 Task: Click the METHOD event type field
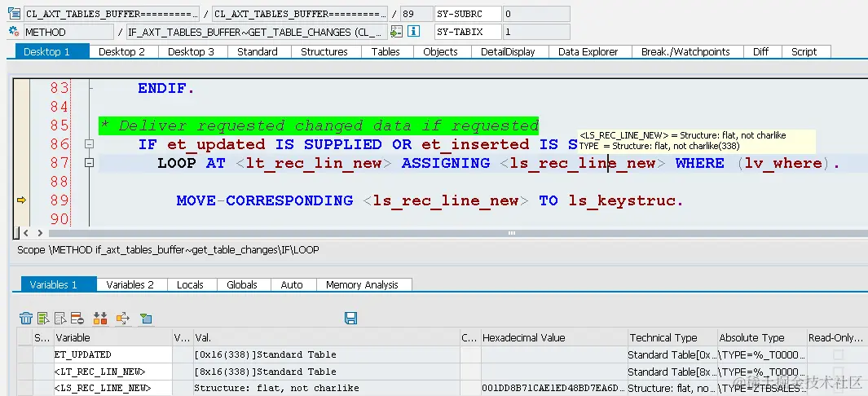[68, 32]
